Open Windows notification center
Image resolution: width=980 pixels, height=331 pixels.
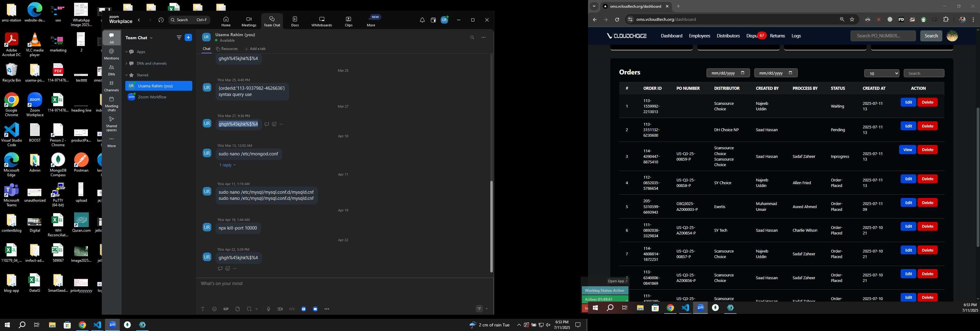click(578, 325)
